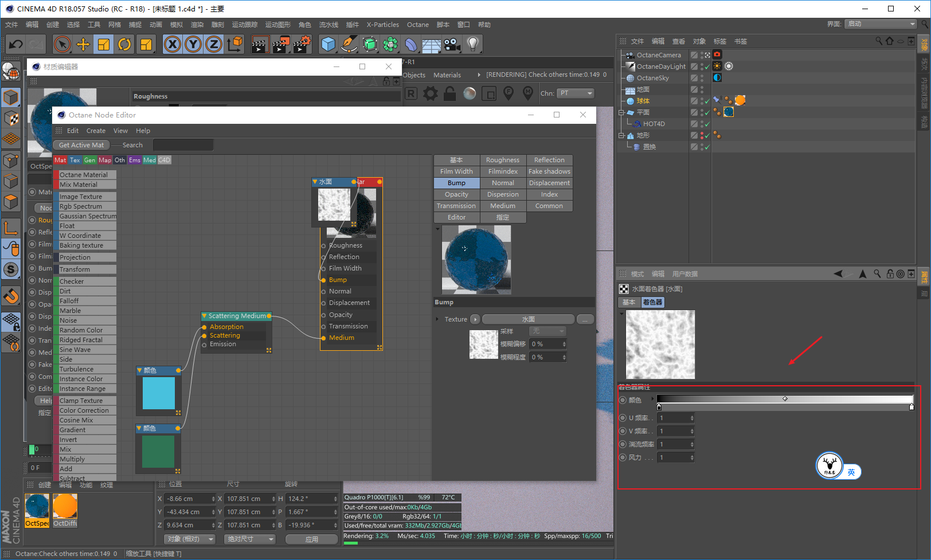
Task: Open the Spline pen tool
Action: [349, 44]
